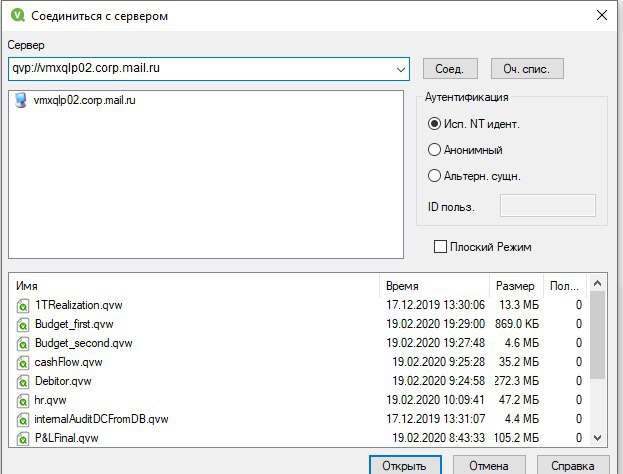Image resolution: width=623 pixels, height=474 pixels.
Task: Click the file list scroll down arrow
Action: (597, 438)
